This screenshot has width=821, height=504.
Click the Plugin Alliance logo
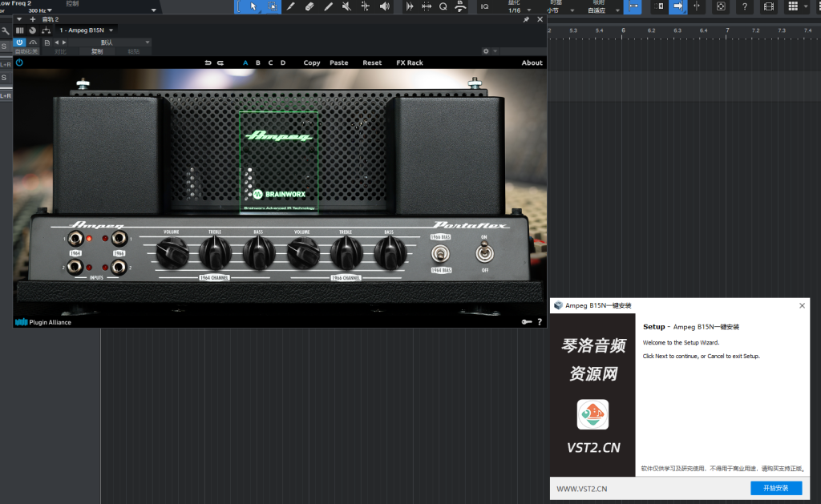pyautogui.click(x=43, y=322)
